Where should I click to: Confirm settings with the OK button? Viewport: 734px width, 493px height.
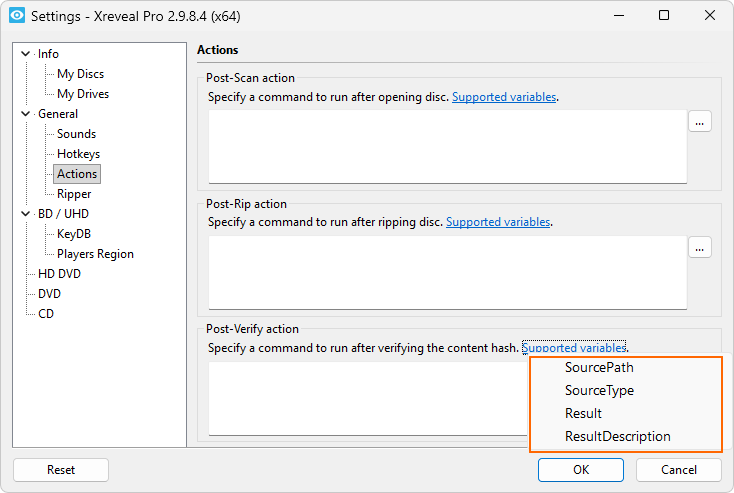click(x=580, y=470)
